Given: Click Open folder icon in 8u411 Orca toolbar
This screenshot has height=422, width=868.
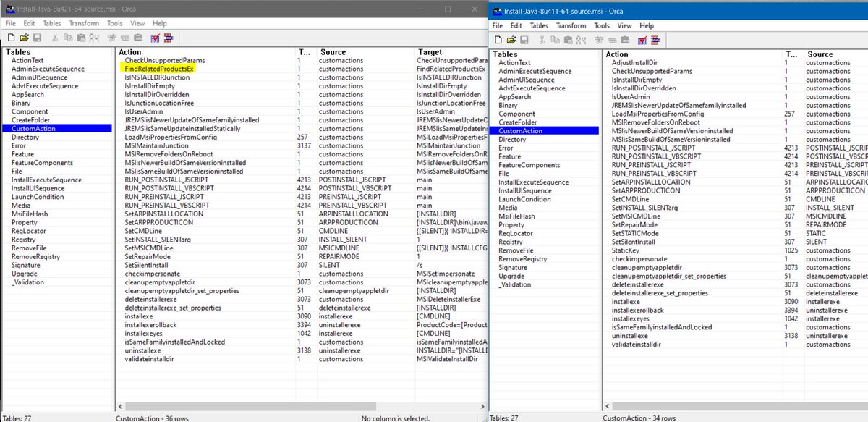Looking at the screenshot, I should (x=511, y=39).
